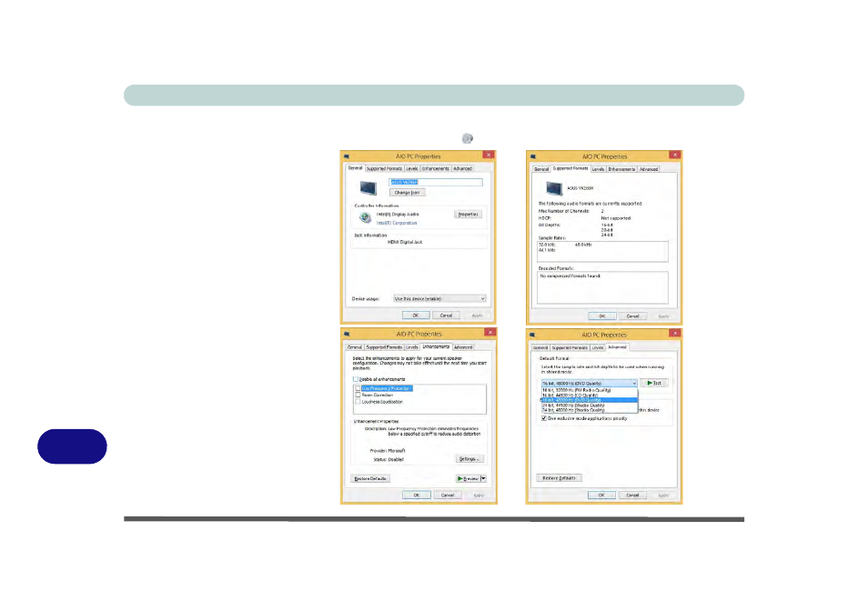Select the 44.1 kHz sample rate entry

coord(548,250)
